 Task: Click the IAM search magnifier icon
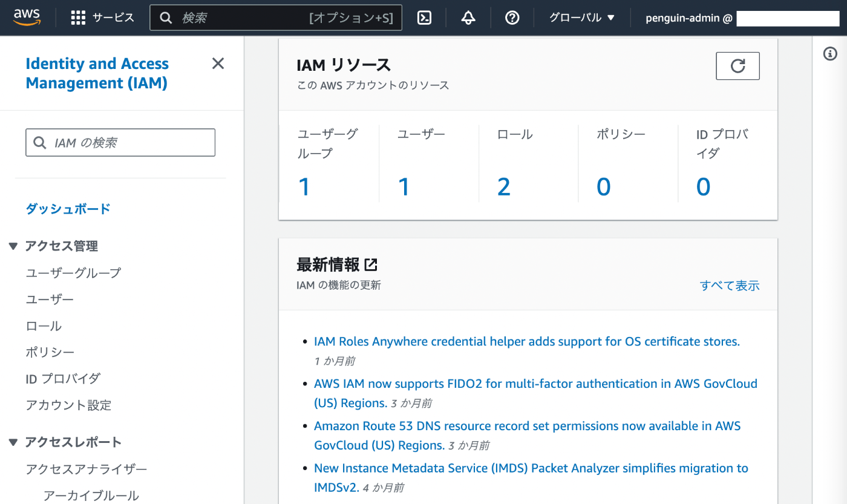(40, 143)
